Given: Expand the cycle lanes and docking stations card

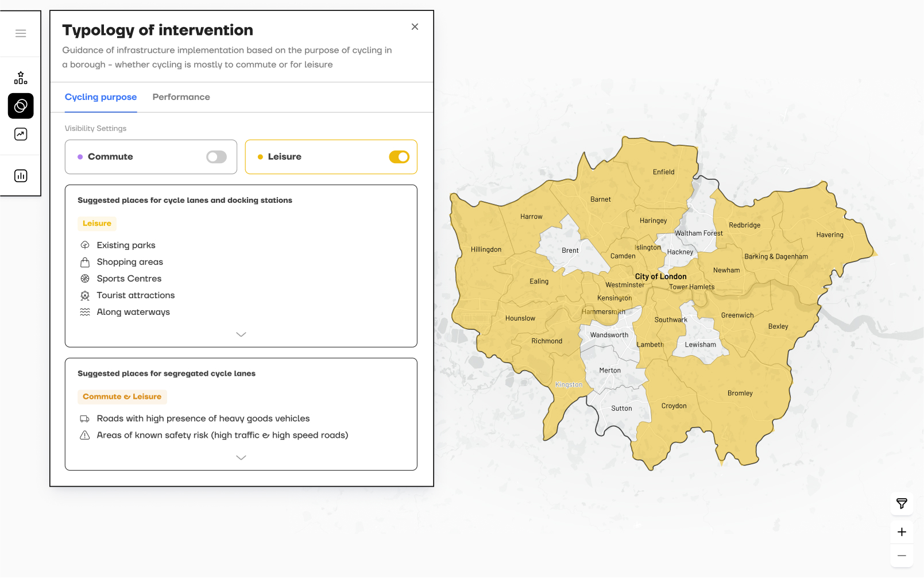Looking at the screenshot, I should (241, 334).
